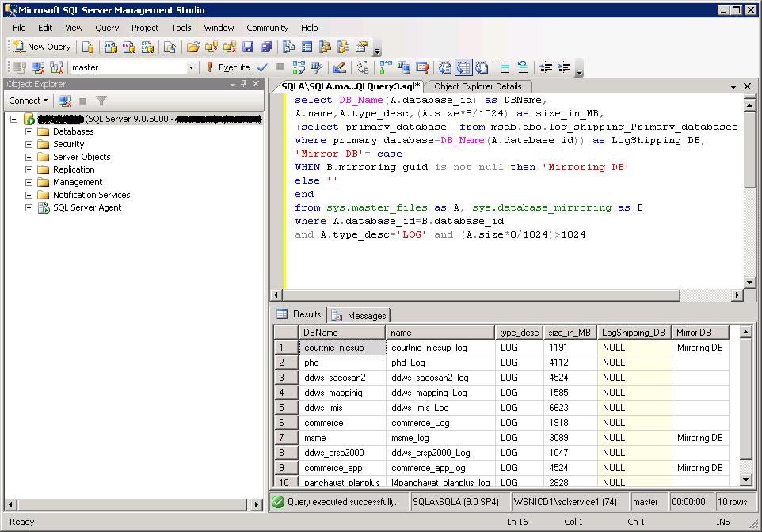Parse the query with the checkmark icon
Screen dimensions: 762x532
click(x=262, y=67)
